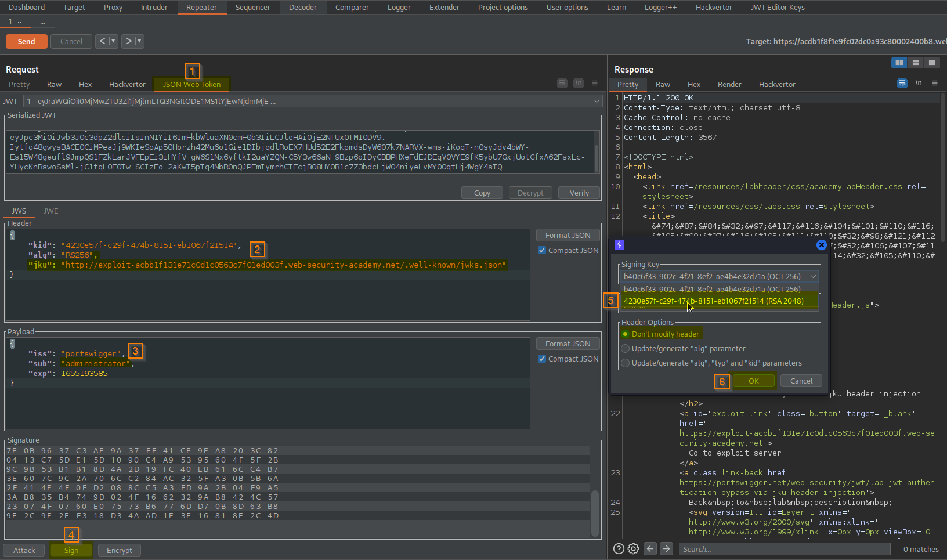Choose the RSA 2048 signing key

pos(720,301)
